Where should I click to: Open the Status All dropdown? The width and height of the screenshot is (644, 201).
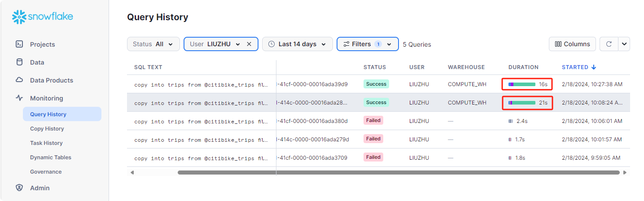[153, 44]
